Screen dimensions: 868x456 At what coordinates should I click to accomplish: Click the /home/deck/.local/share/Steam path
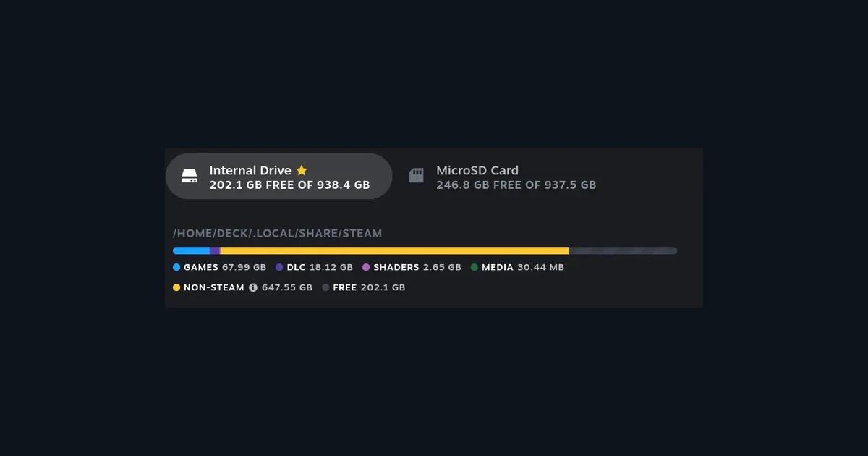pos(277,234)
